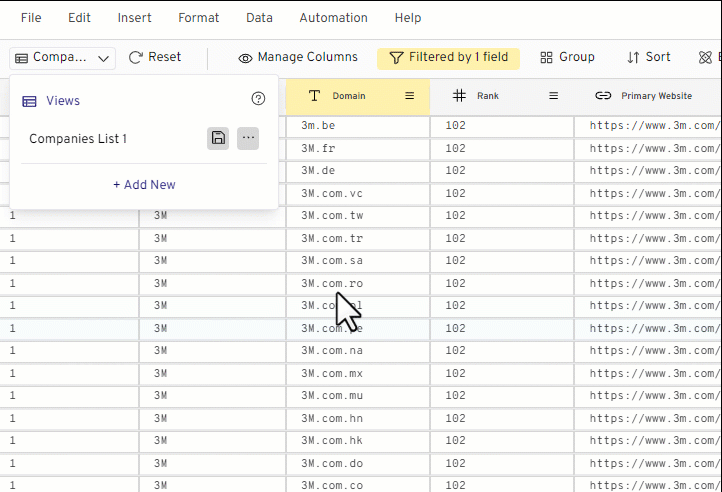The width and height of the screenshot is (722, 492).
Task: Click the Domain column header
Action: coord(358,96)
